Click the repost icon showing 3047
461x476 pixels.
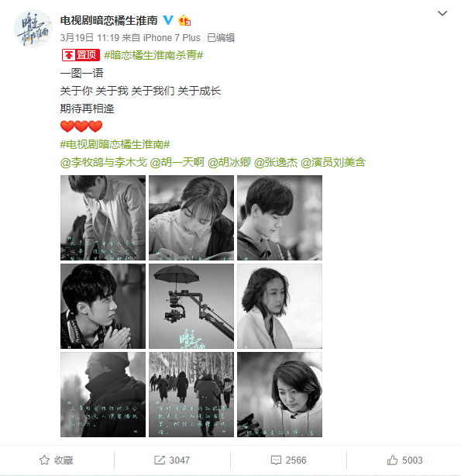160,460
